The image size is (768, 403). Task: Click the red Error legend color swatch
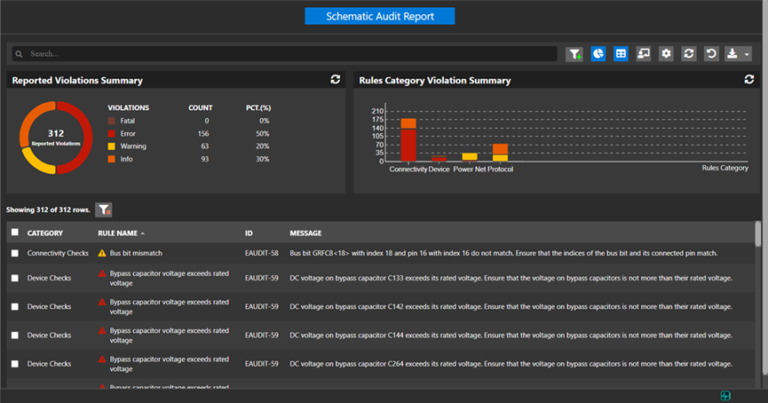pos(112,133)
